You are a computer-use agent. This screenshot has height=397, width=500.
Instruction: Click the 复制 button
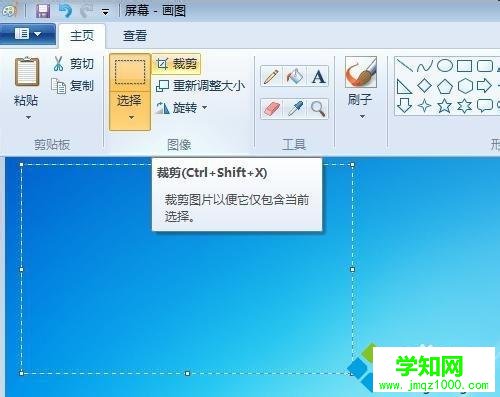click(x=73, y=86)
